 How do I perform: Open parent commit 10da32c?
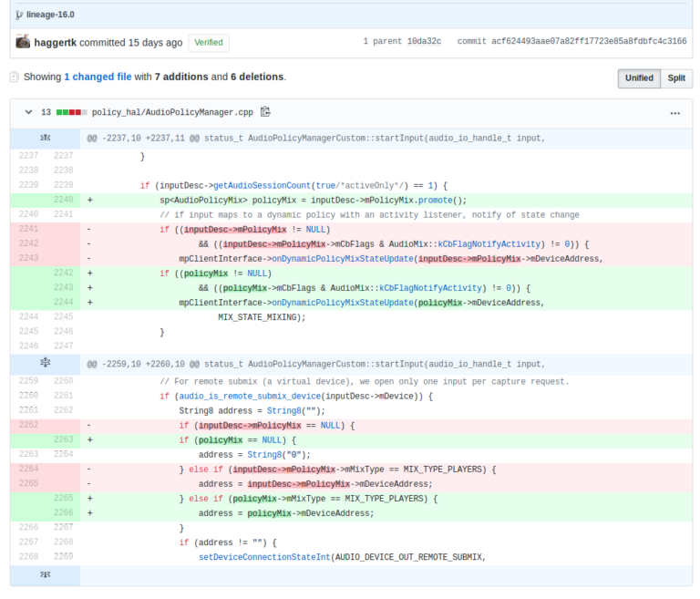[423, 42]
